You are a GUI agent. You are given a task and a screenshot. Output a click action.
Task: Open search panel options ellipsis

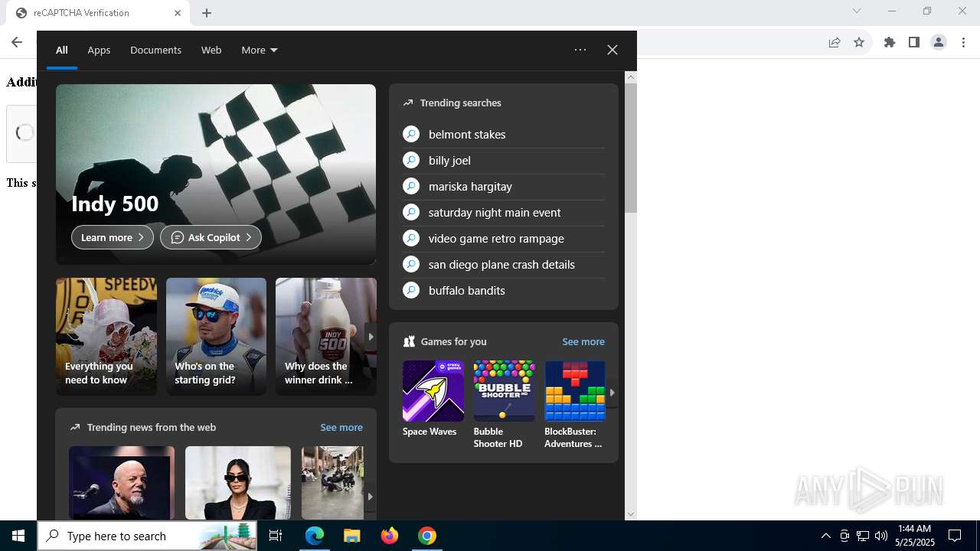tap(580, 50)
